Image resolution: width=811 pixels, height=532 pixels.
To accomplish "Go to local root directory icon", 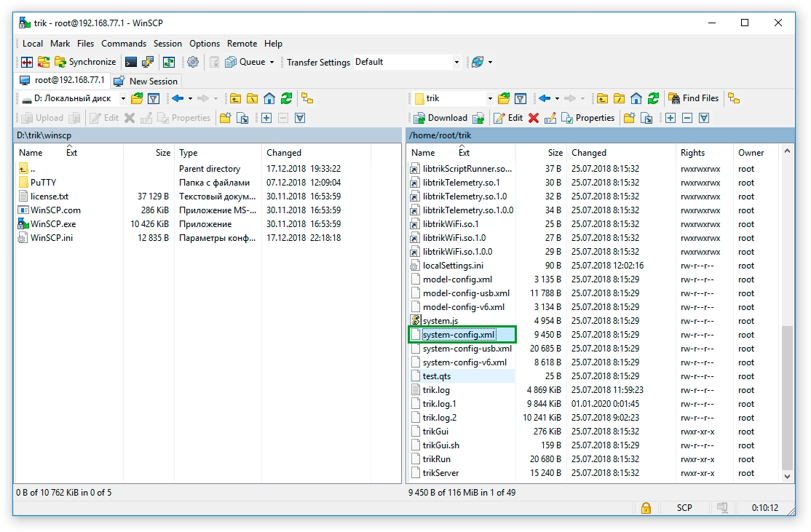I will pyautogui.click(x=253, y=98).
